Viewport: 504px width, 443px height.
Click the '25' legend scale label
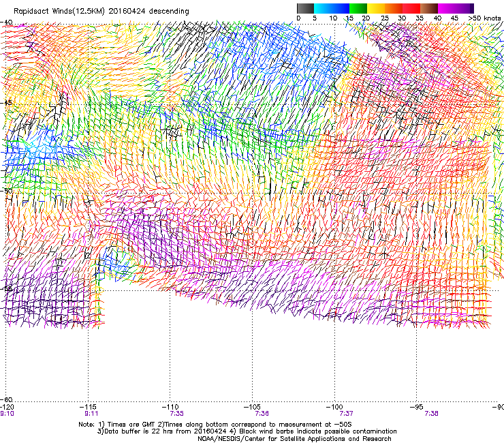click(385, 18)
